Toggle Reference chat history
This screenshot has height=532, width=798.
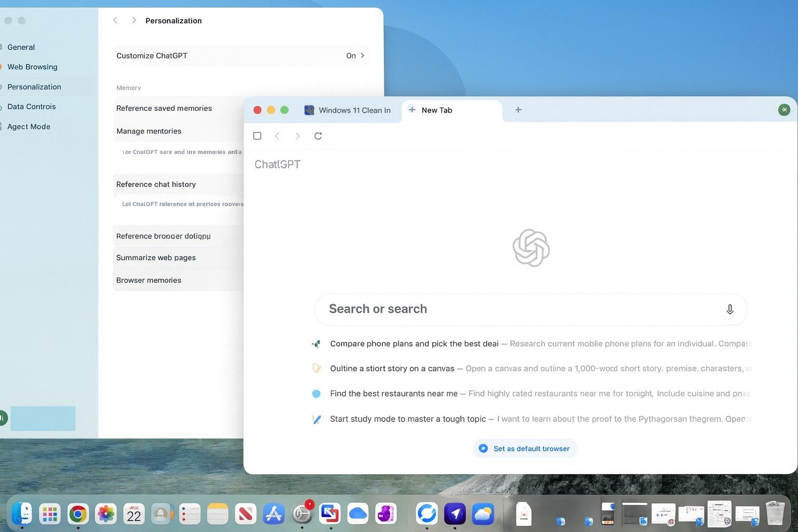156,184
